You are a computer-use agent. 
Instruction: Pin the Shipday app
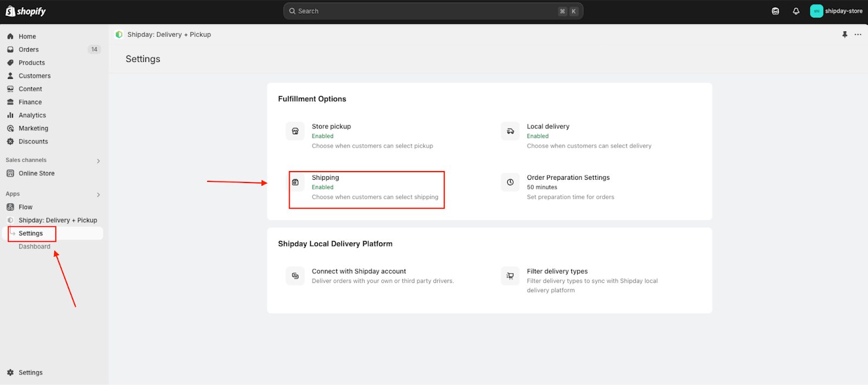[x=845, y=34]
